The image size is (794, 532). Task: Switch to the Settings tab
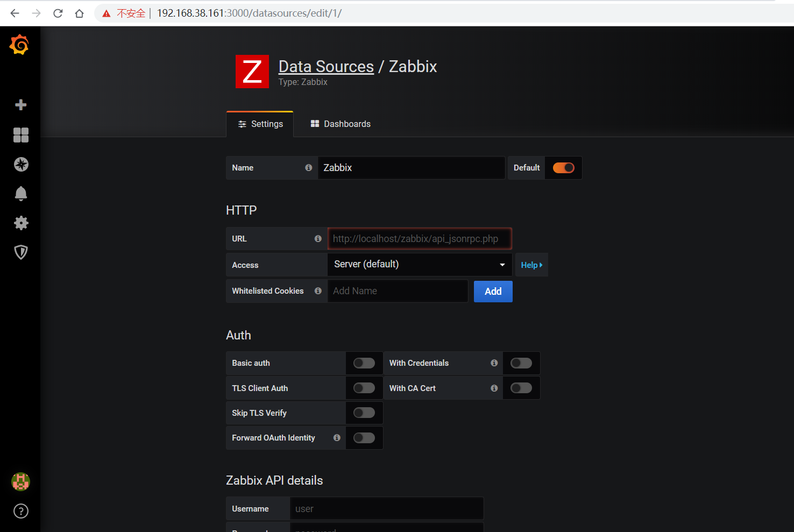(260, 124)
